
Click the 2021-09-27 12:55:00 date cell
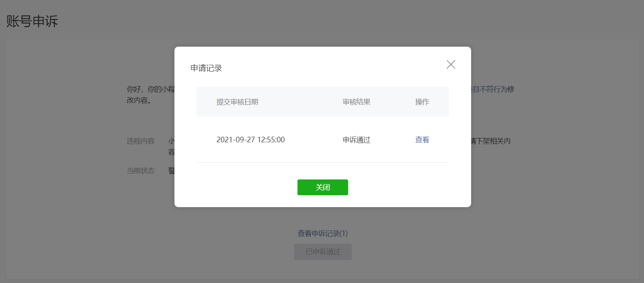(251, 140)
